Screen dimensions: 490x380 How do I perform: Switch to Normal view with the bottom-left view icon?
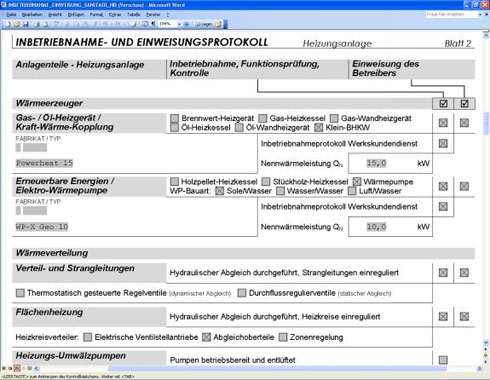coord(4,368)
